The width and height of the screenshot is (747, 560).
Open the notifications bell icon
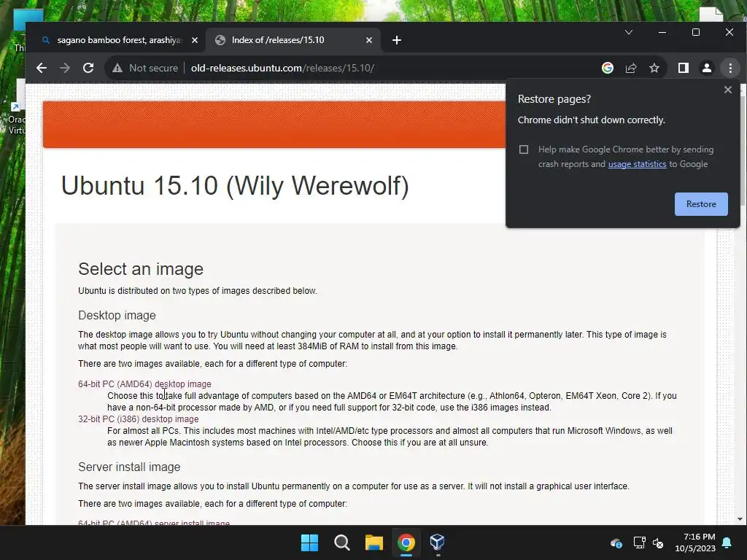[727, 542]
